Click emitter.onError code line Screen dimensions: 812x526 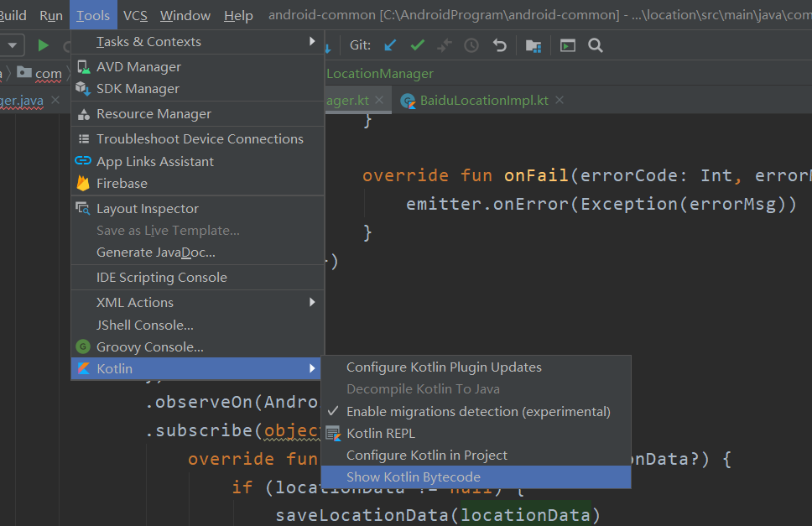click(x=601, y=204)
